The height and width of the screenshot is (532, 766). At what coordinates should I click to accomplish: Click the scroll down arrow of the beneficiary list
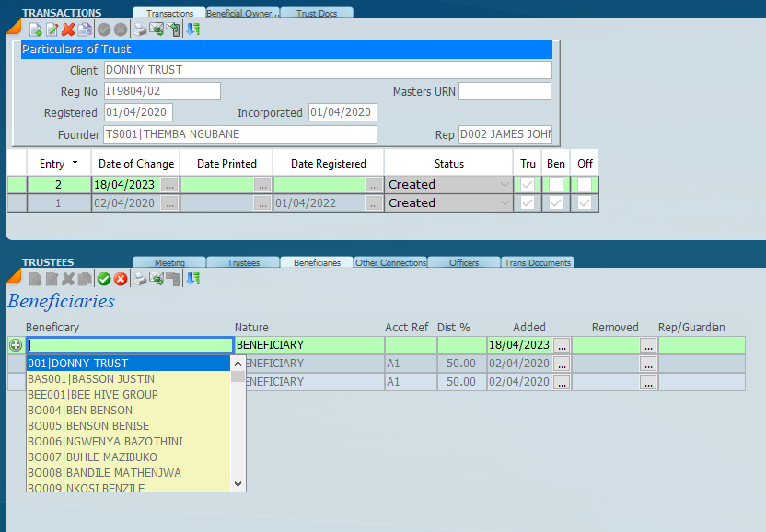[x=238, y=483]
